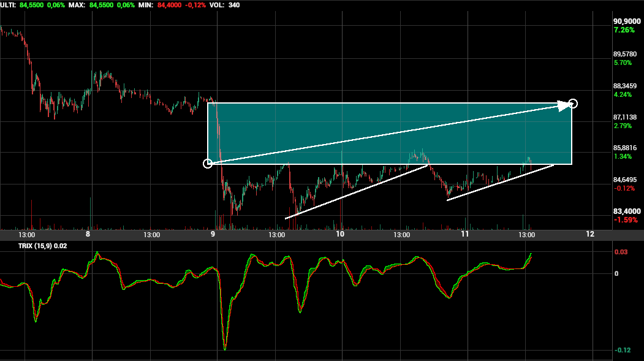
Task: Select the MAX price value 84,5500
Action: tap(101, 6)
